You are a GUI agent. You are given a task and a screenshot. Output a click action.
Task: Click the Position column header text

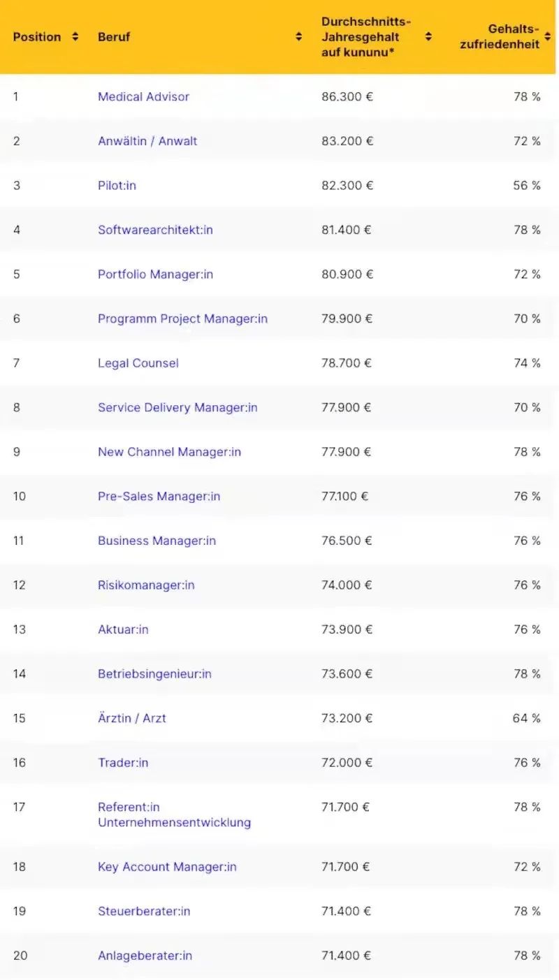point(37,37)
